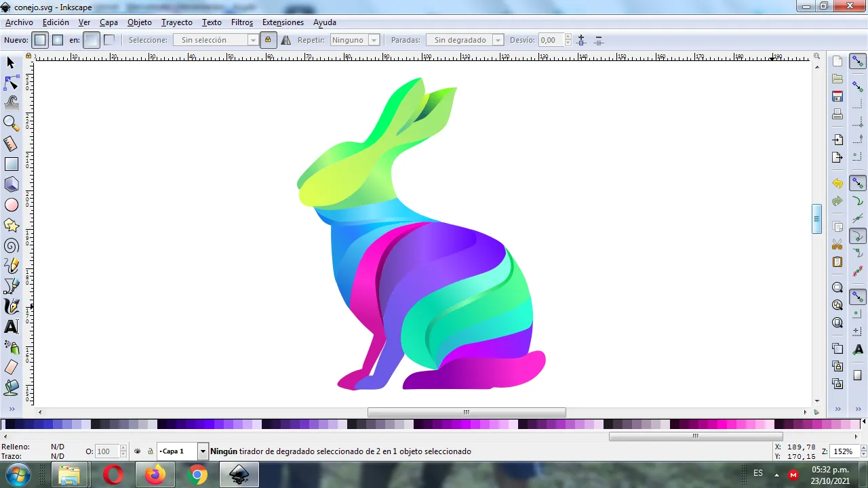The height and width of the screenshot is (488, 868).
Task: Open the Trayecto menu
Action: coord(177,22)
